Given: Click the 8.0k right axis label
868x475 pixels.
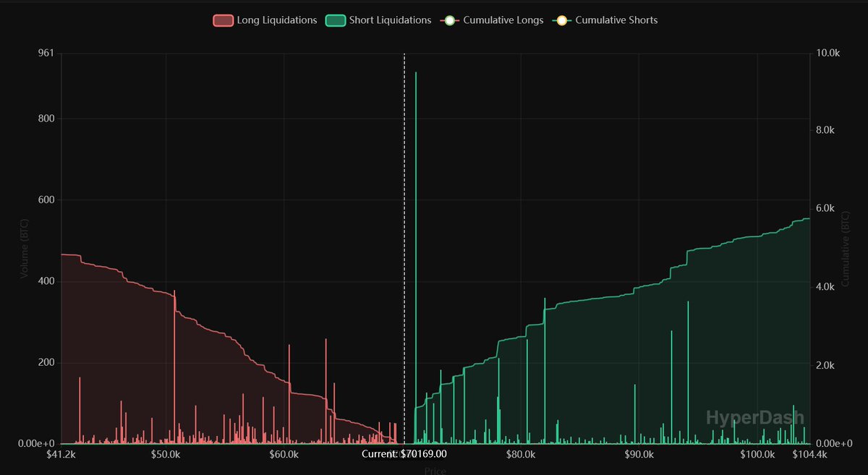Looking at the screenshot, I should 825,130.
